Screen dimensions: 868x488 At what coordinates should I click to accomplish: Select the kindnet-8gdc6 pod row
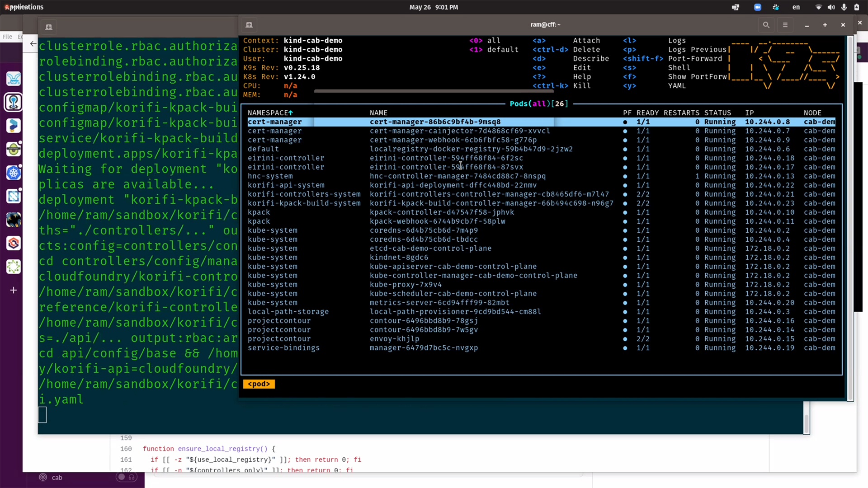541,258
